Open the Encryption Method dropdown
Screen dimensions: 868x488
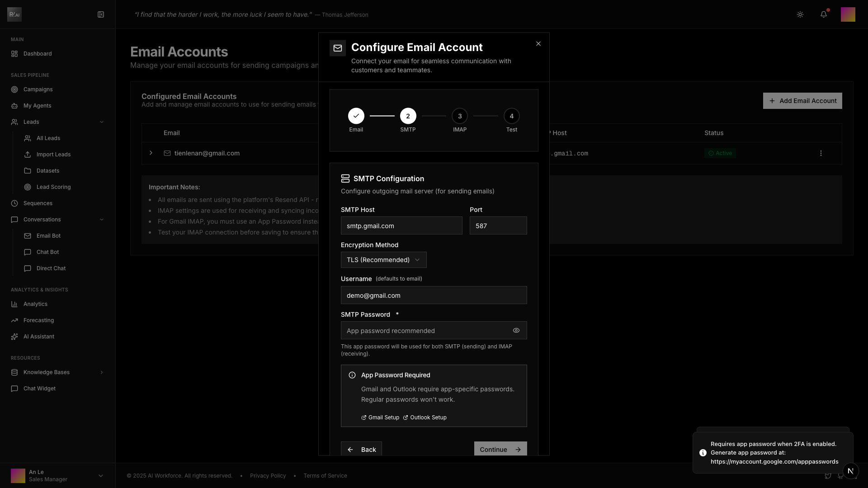(x=383, y=260)
